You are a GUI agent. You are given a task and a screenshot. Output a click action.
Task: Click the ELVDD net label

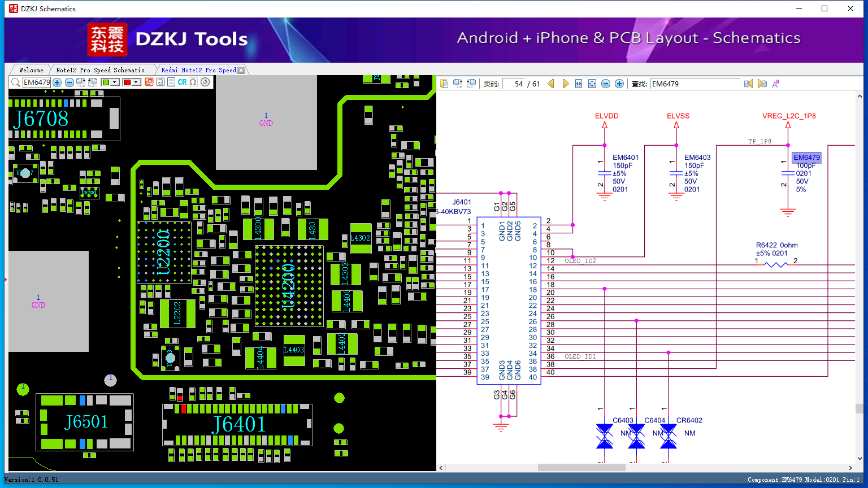[607, 116]
